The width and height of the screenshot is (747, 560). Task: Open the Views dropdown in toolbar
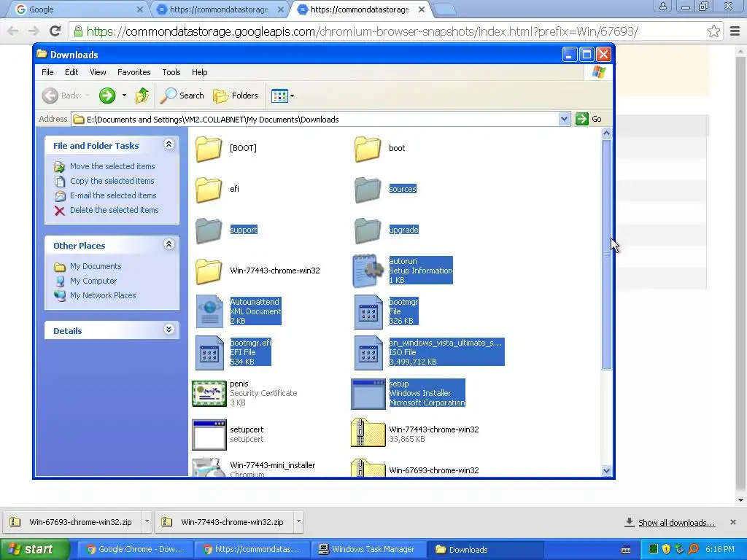[x=282, y=96]
